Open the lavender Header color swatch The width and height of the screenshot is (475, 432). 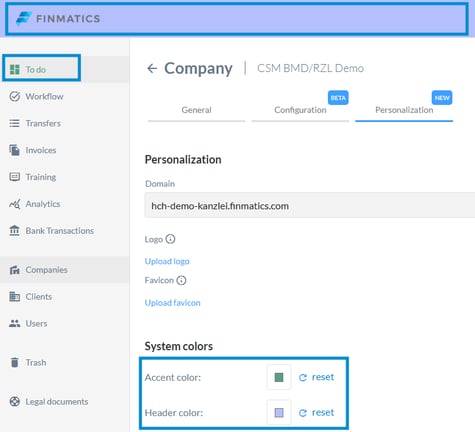[x=279, y=413]
